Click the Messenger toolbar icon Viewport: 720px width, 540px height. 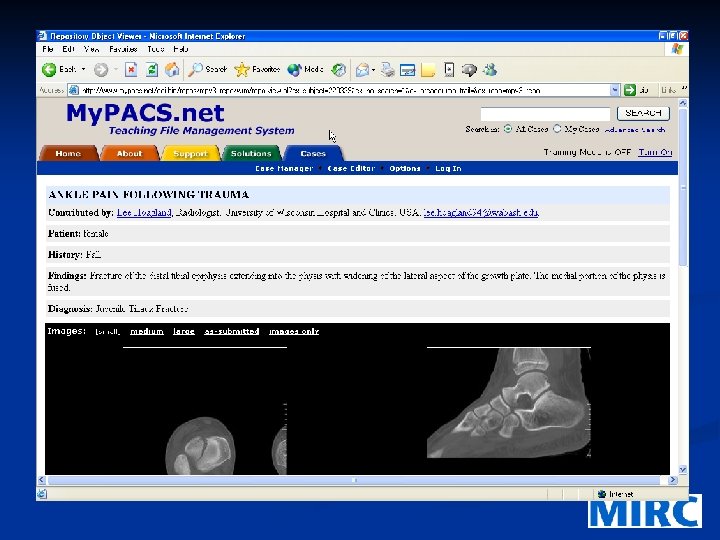point(490,70)
